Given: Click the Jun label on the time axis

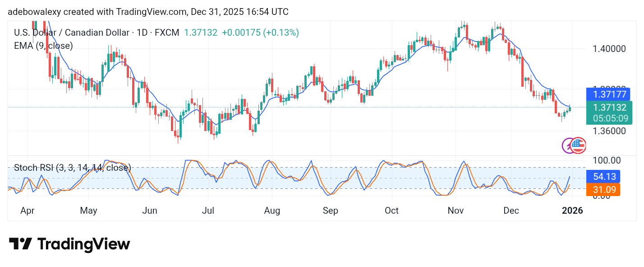Looking at the screenshot, I should point(149,211).
